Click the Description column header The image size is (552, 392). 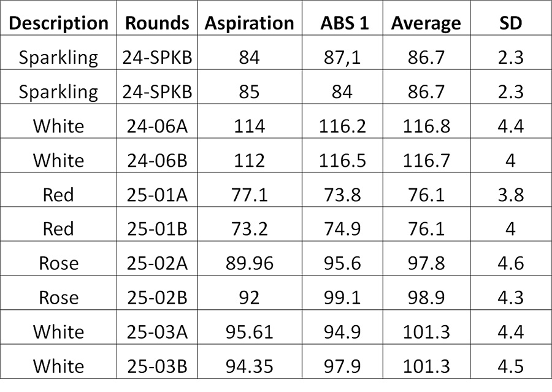[58, 23]
